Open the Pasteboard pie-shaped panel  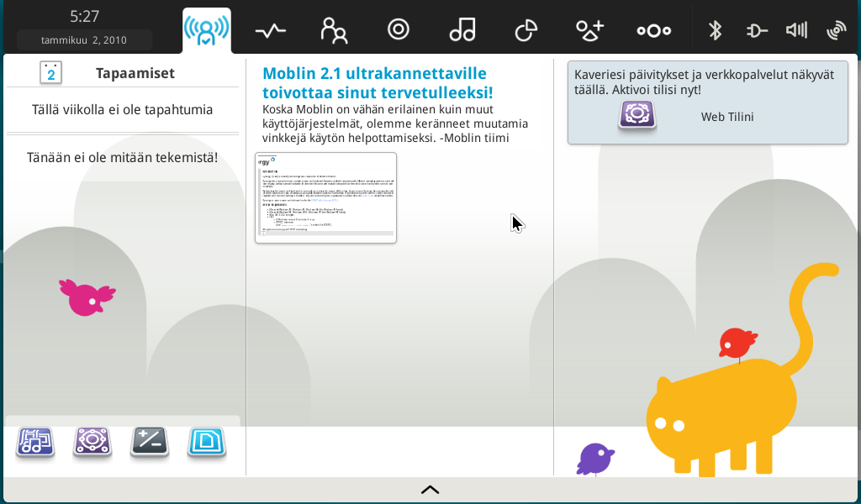tap(526, 30)
